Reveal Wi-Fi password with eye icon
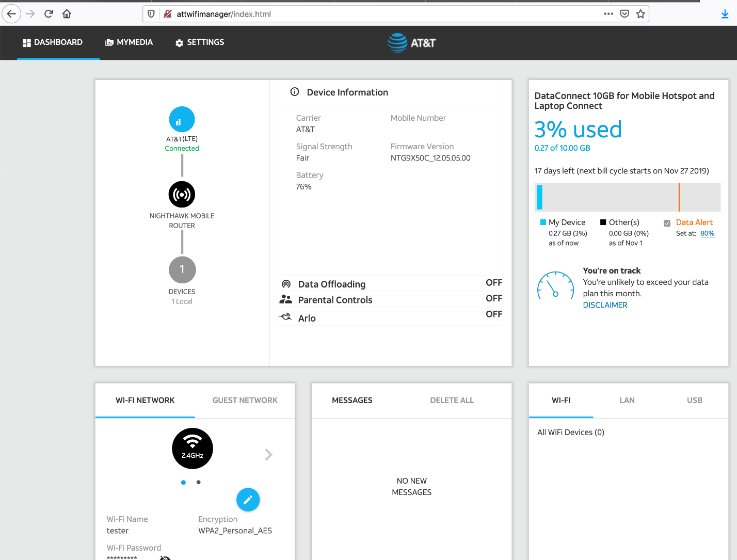The width and height of the screenshot is (737, 560). point(165,557)
